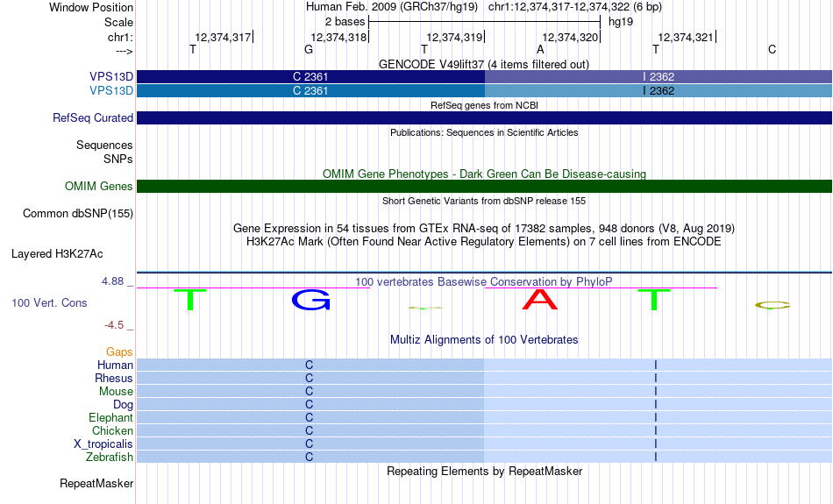Click the Common dbSNP(155) track label

coord(77,214)
